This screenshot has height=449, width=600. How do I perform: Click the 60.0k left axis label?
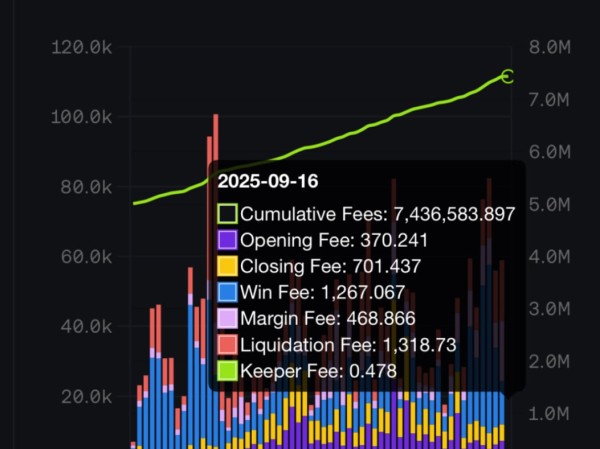click(x=86, y=256)
